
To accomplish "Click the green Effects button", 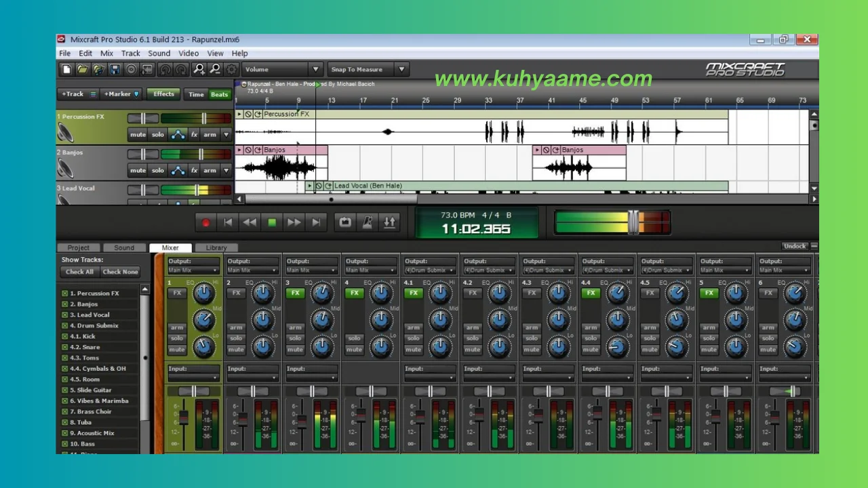I will pyautogui.click(x=163, y=94).
